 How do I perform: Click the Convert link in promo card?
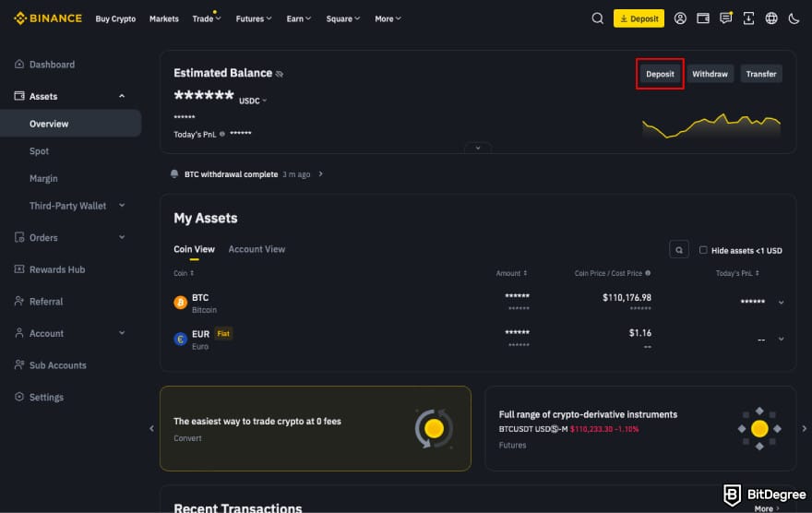[187, 438]
